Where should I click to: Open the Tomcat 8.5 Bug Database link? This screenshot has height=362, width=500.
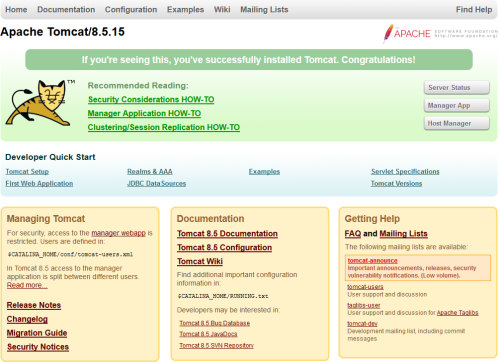pos(215,323)
